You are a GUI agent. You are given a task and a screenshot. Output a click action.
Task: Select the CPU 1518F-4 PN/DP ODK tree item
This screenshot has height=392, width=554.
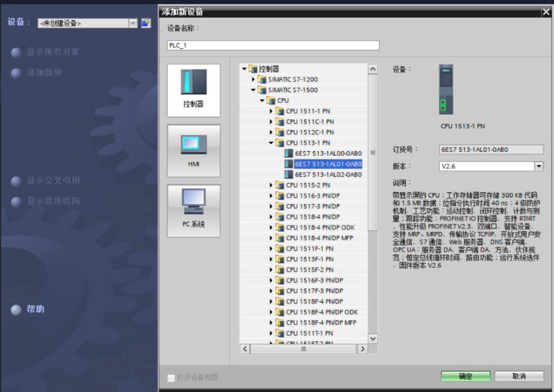coord(322,312)
